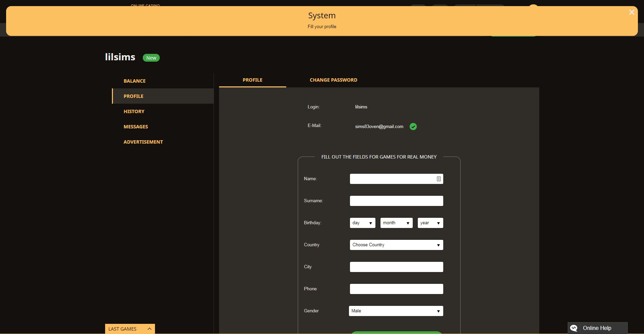Screen dimensions: 644x334
Task: Click the green New badge beside username
Action: [x=151, y=58]
